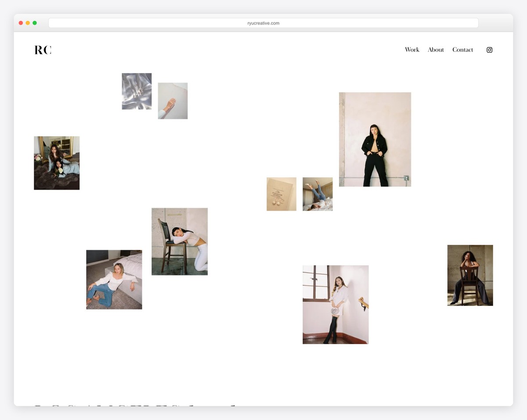Click the legs-up-on-bed jeans photo

coord(318,194)
